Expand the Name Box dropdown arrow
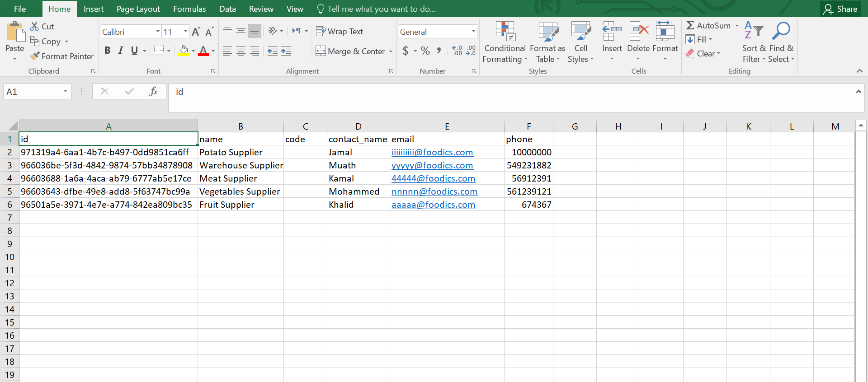Image resolution: width=868 pixels, height=382 pixels. [65, 92]
